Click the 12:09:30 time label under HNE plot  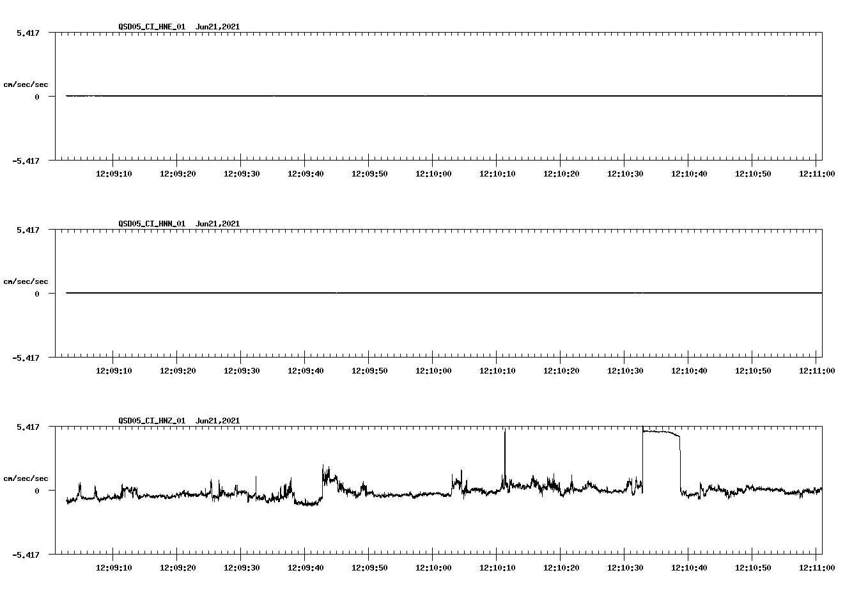coord(242,173)
